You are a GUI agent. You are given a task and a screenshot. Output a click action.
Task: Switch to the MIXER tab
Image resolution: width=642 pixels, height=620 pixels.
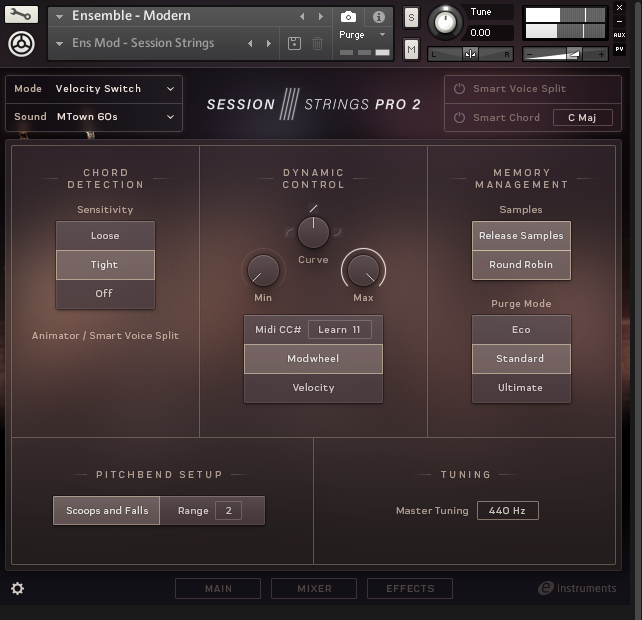coord(314,589)
